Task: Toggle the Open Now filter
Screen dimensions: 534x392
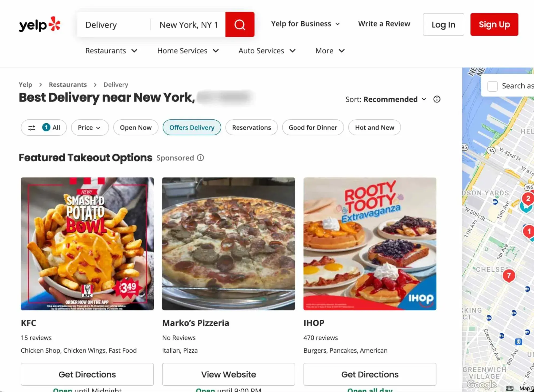Action: coord(136,127)
